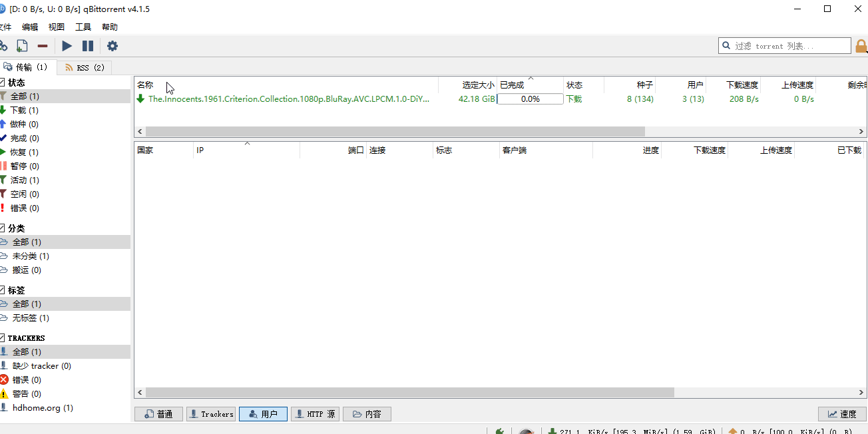Click the red Delete torrent icon
The image size is (868, 434).
pyautogui.click(x=43, y=46)
